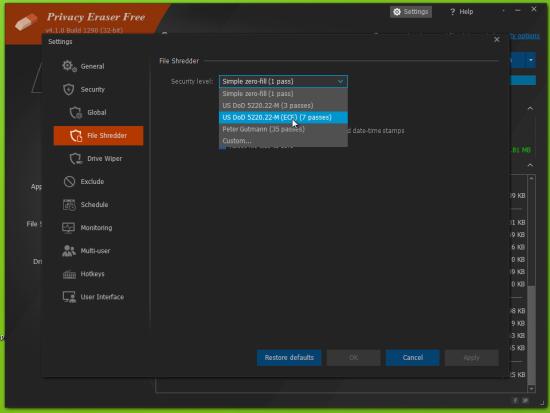Open the Security settings section
Viewport: 550px width, 413px height.
98,89
